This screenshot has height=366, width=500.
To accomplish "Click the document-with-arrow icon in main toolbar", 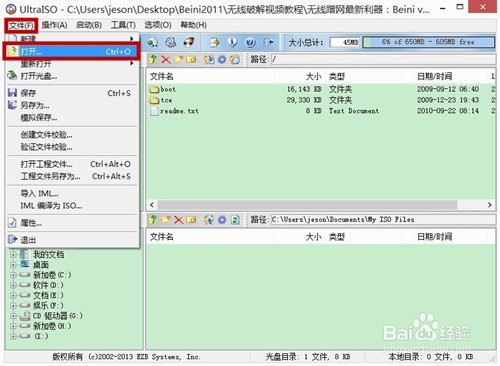I will pyautogui.click(x=214, y=42).
